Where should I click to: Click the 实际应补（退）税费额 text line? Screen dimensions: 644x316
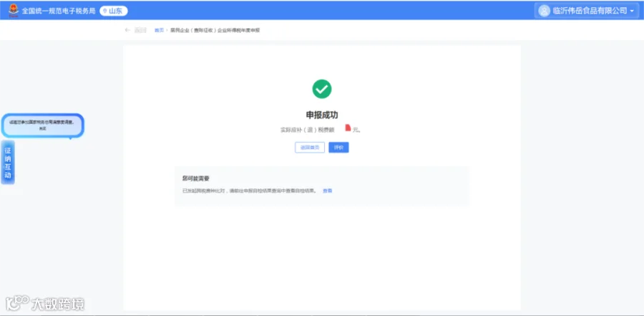click(x=321, y=130)
